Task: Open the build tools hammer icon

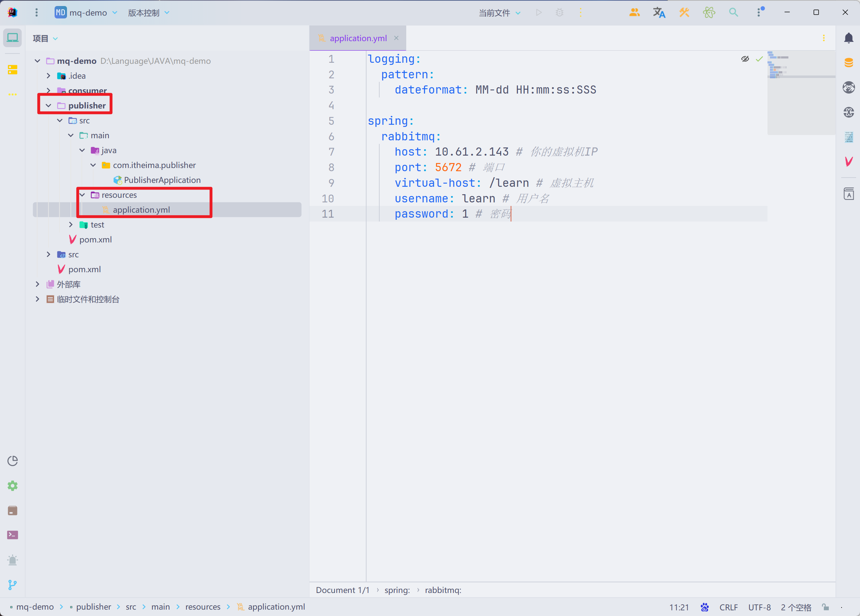Action: tap(684, 12)
